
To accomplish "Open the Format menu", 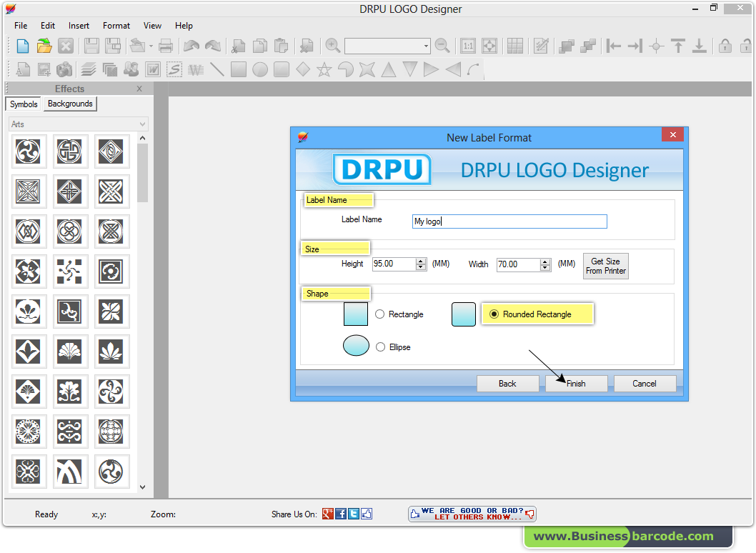I will pyautogui.click(x=116, y=26).
